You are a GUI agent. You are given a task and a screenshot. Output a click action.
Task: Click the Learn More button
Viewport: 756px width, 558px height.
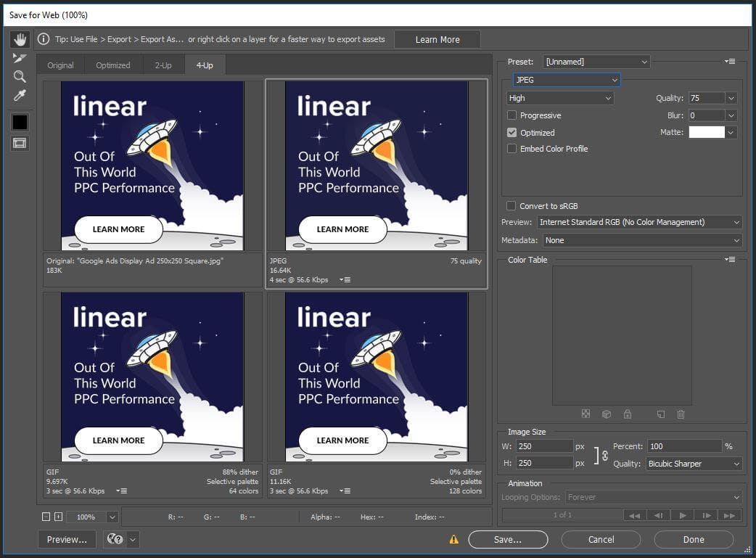point(437,40)
